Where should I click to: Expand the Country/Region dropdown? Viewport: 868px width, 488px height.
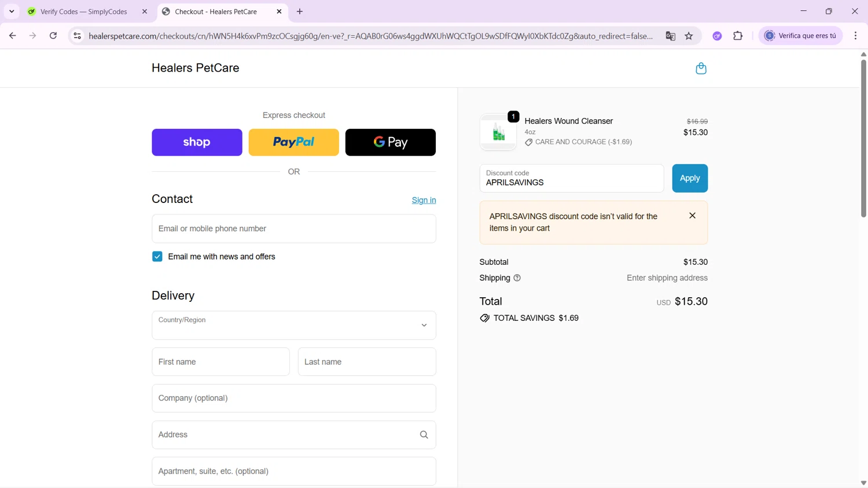tap(294, 326)
